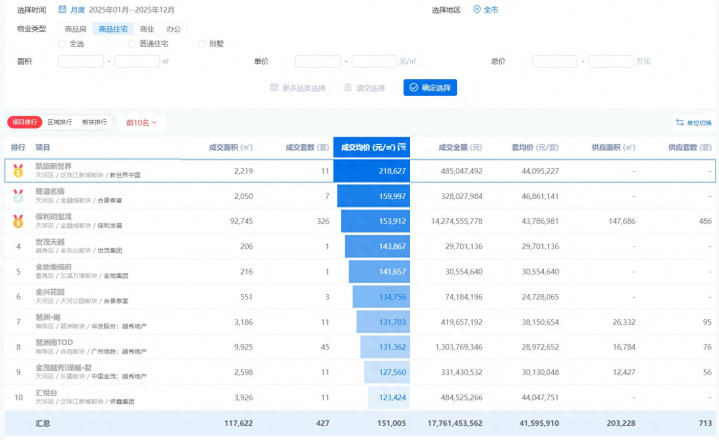
Task: Open the 全市 region selector
Action: 490,9
